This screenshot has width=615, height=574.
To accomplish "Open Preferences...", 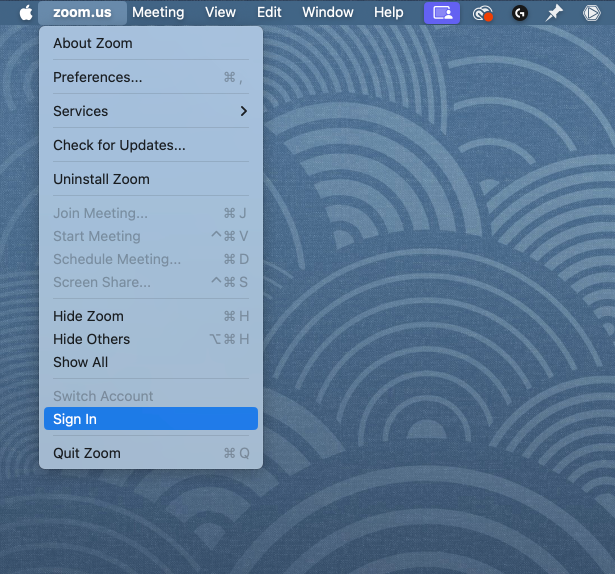I will coord(151,77).
